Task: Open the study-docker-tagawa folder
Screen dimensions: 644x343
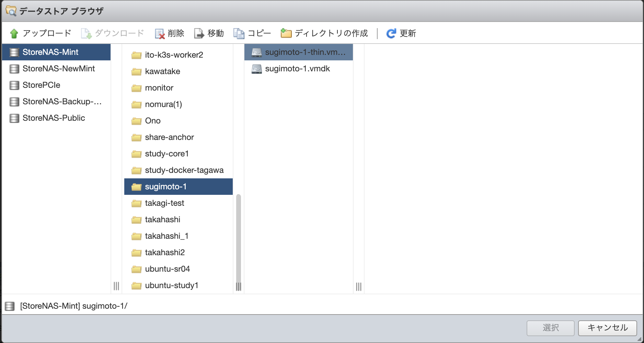Action: point(184,170)
